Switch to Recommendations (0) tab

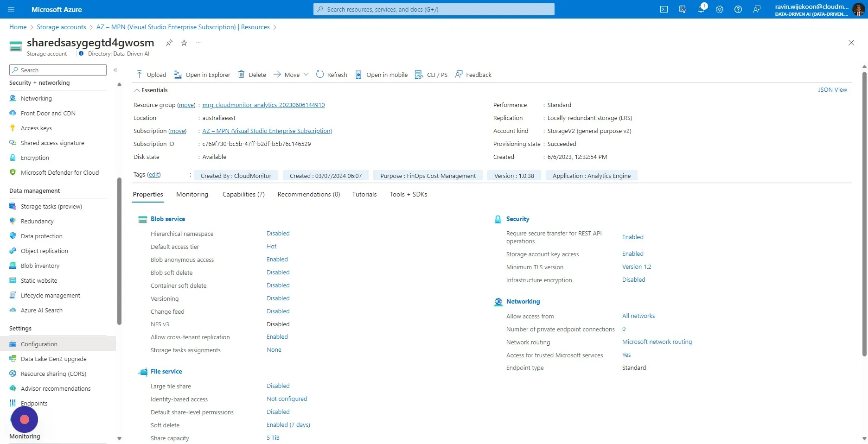308,194
